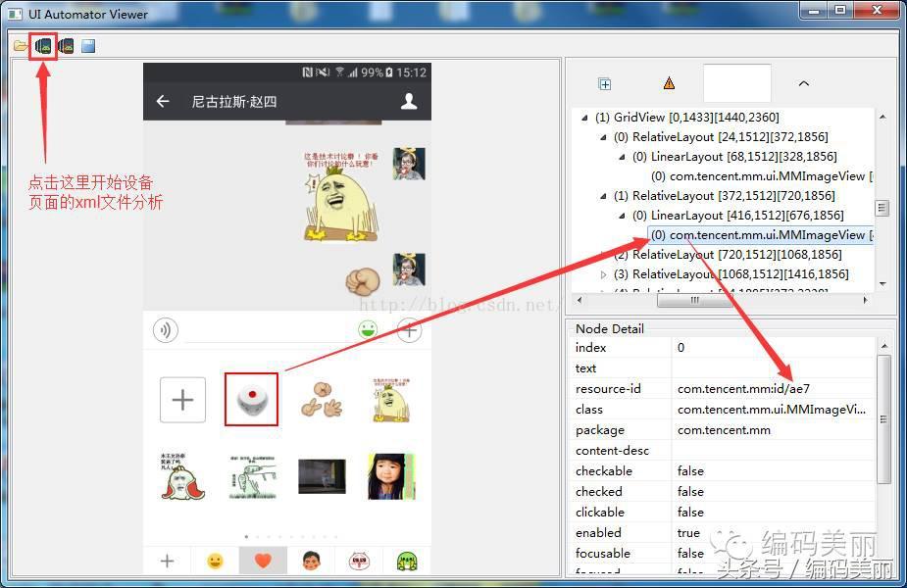Select the yellow smiley emoji tab

click(x=215, y=561)
